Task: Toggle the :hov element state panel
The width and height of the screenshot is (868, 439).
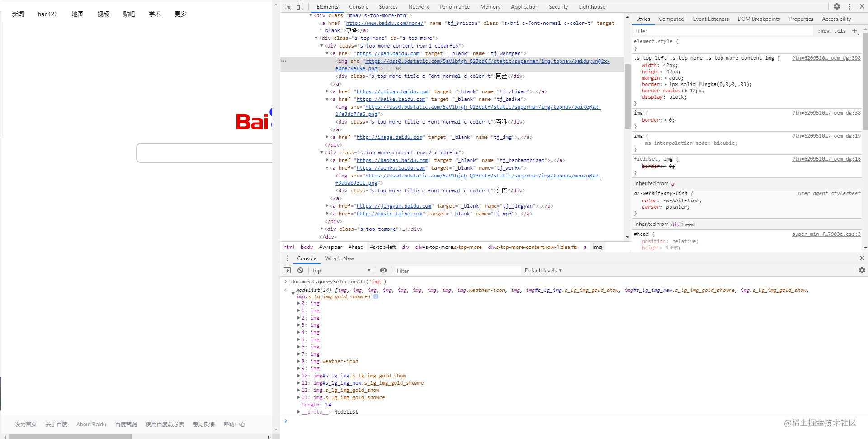Action: (824, 31)
